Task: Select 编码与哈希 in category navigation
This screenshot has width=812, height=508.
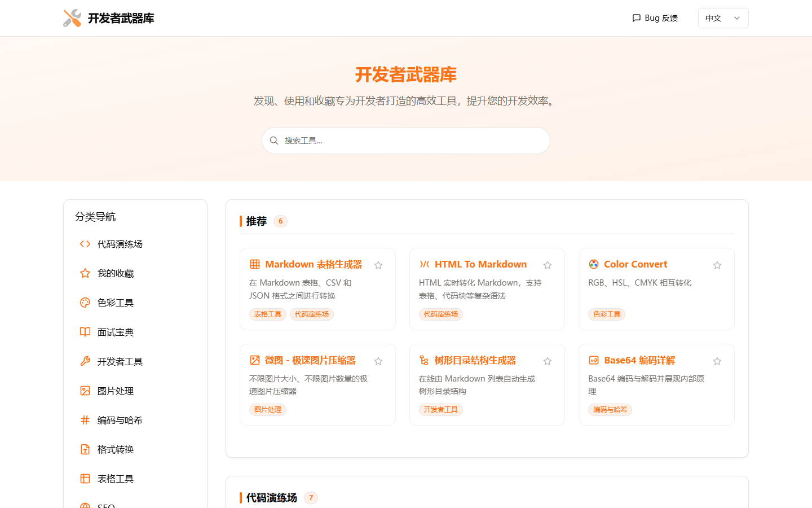Action: (135, 420)
